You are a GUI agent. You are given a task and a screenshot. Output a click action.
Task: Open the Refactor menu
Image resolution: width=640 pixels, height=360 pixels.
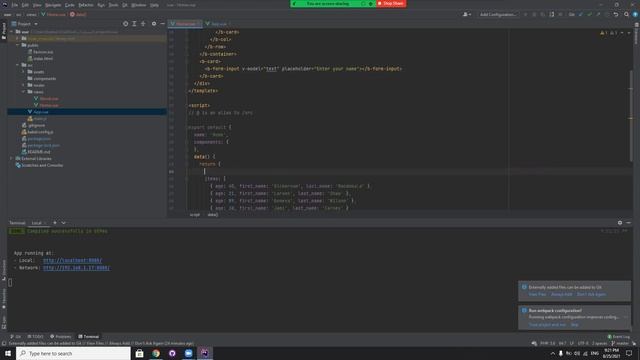point(86,5)
